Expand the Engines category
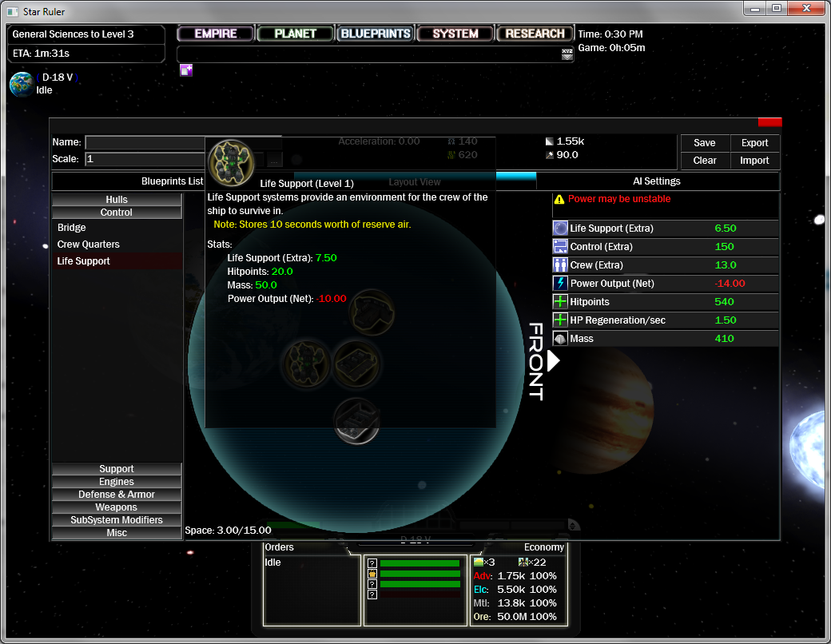 [x=117, y=481]
